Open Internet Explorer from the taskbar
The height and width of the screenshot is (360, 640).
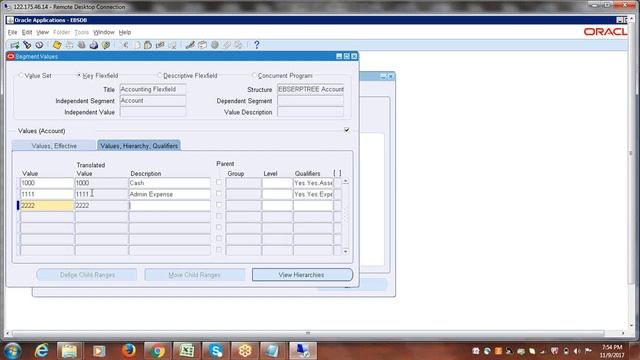(41, 351)
